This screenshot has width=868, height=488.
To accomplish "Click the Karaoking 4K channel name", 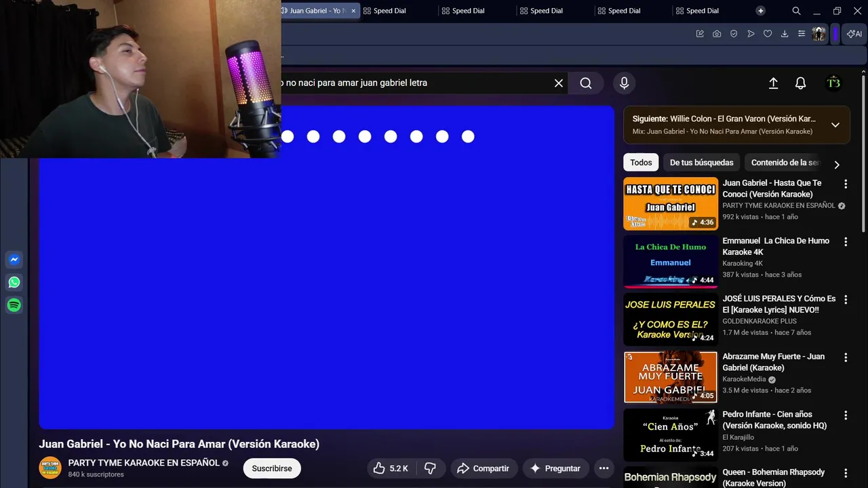I will tap(743, 263).
